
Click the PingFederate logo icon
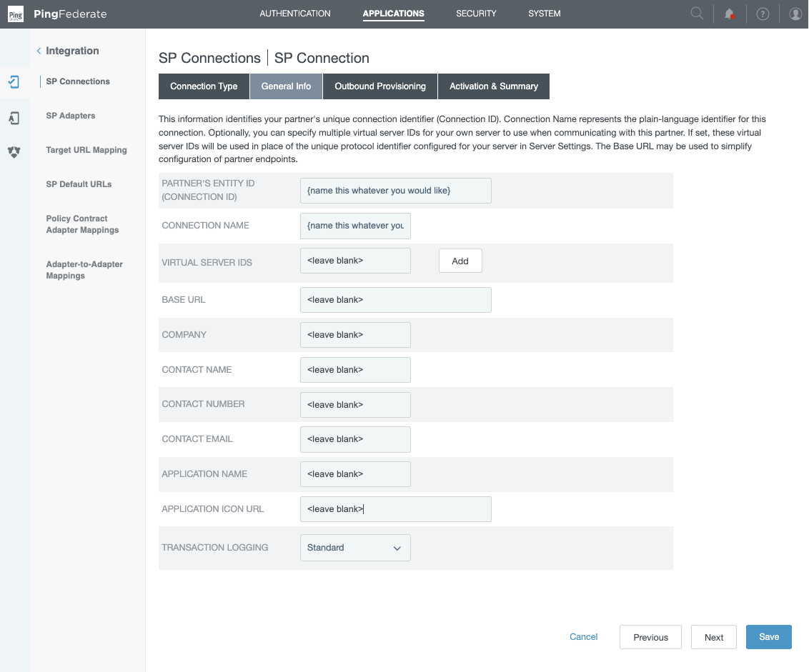[x=15, y=14]
